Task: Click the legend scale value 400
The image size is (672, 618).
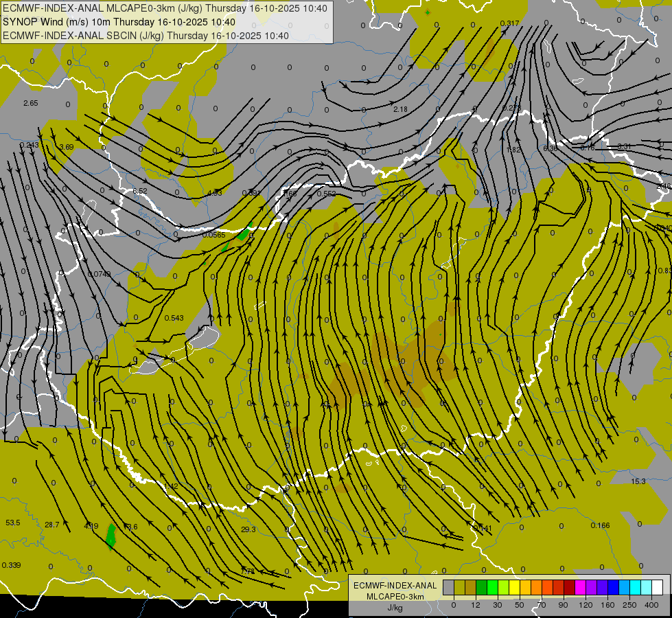Action: [651, 605]
